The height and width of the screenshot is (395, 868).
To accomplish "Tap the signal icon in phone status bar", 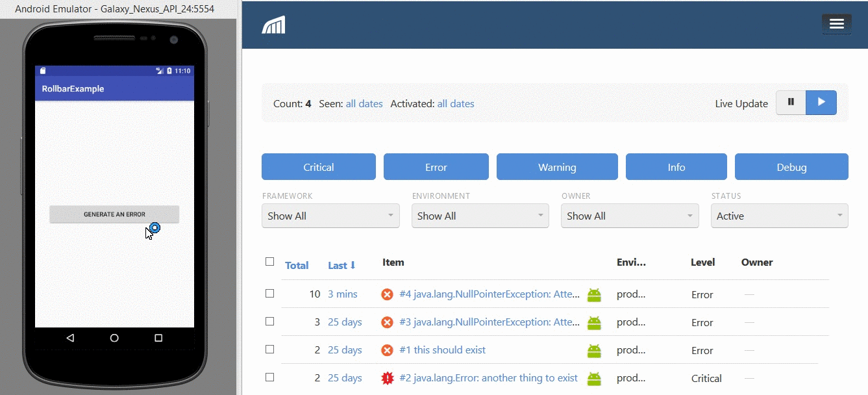I will pyautogui.click(x=160, y=70).
